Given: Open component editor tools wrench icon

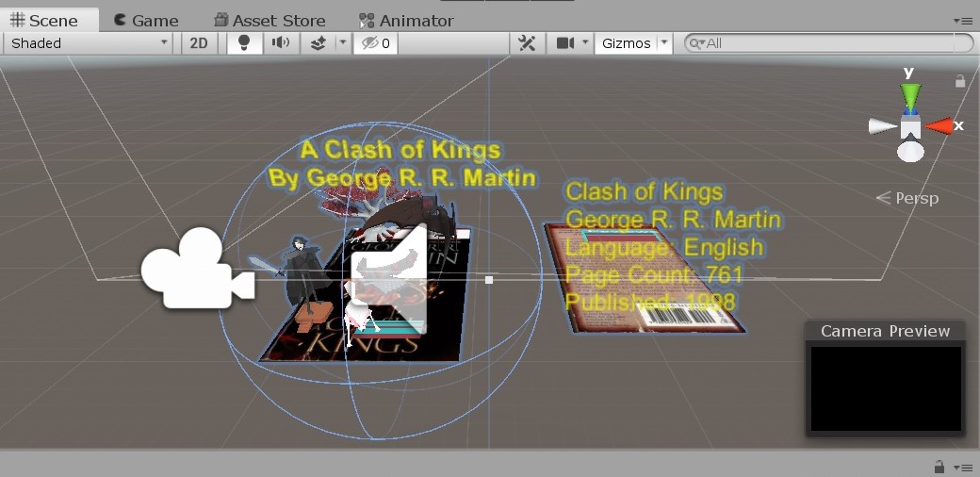Looking at the screenshot, I should pyautogui.click(x=527, y=43).
